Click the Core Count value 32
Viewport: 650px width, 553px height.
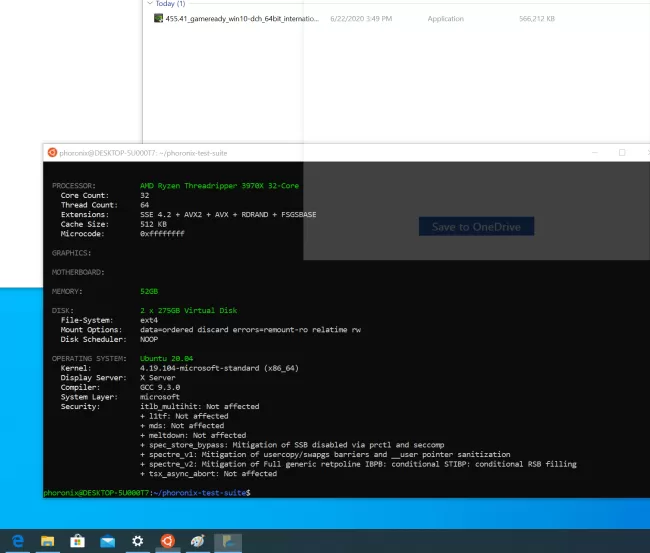[144, 195]
